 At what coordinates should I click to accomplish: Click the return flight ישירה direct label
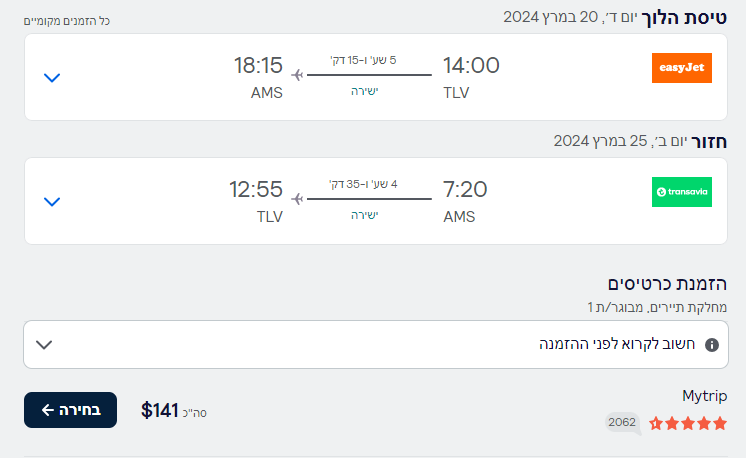[x=364, y=215]
